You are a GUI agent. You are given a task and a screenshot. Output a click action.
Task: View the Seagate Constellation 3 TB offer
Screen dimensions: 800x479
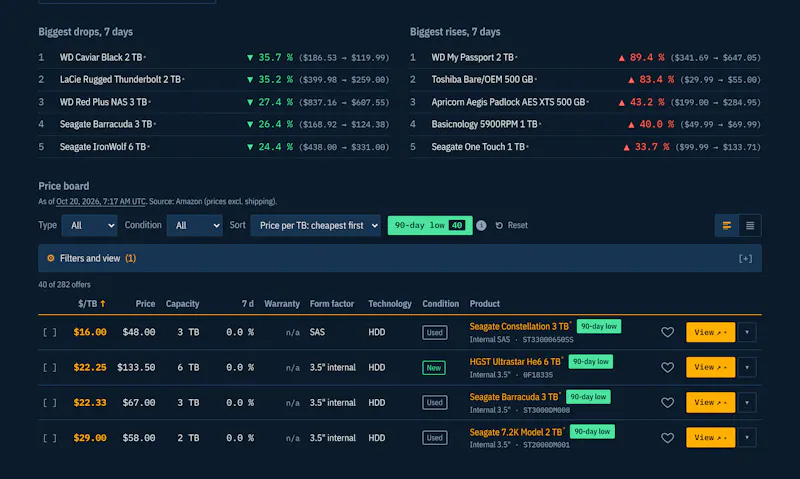710,333
